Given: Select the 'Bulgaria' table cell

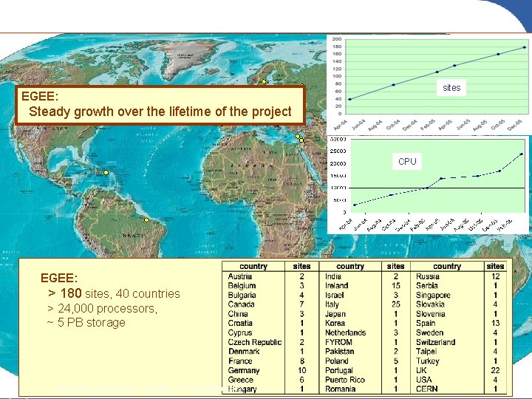Looking at the screenshot, I should 242,295.
